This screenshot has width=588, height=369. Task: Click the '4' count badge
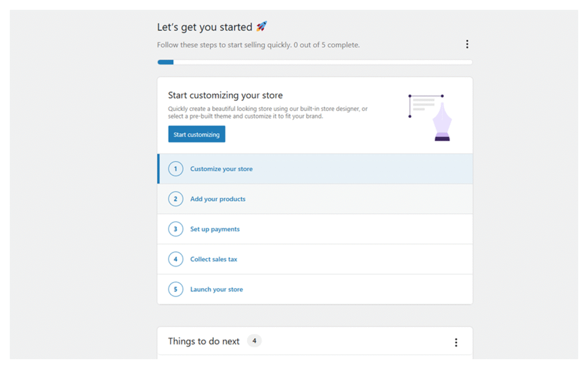coord(254,341)
